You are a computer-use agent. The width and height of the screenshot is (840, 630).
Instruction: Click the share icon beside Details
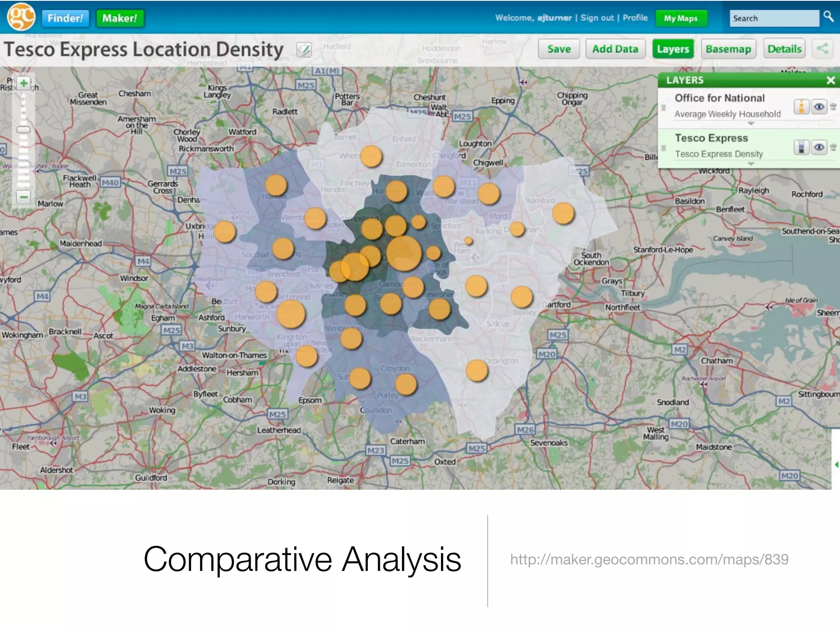[x=822, y=49]
